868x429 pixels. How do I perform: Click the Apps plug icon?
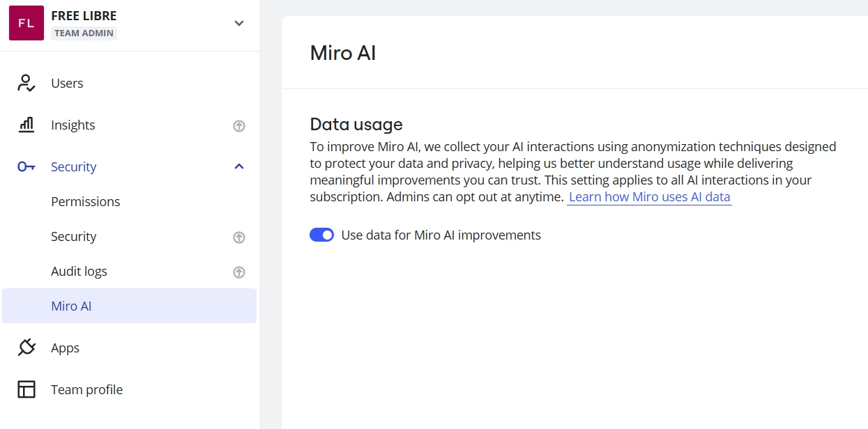[26, 348]
